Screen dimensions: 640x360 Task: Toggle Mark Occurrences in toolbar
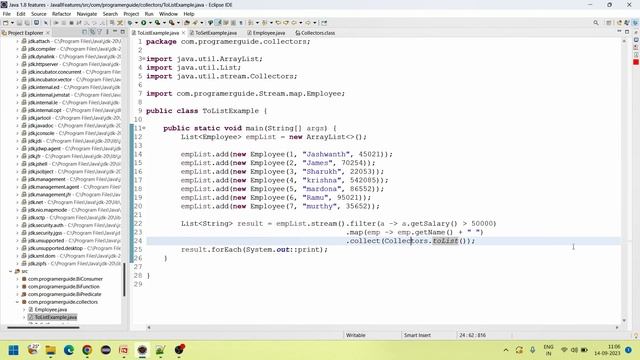pos(218,23)
